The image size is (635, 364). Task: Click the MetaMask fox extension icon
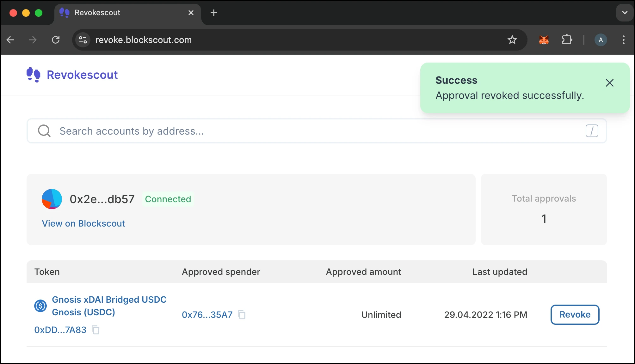pyautogui.click(x=544, y=40)
